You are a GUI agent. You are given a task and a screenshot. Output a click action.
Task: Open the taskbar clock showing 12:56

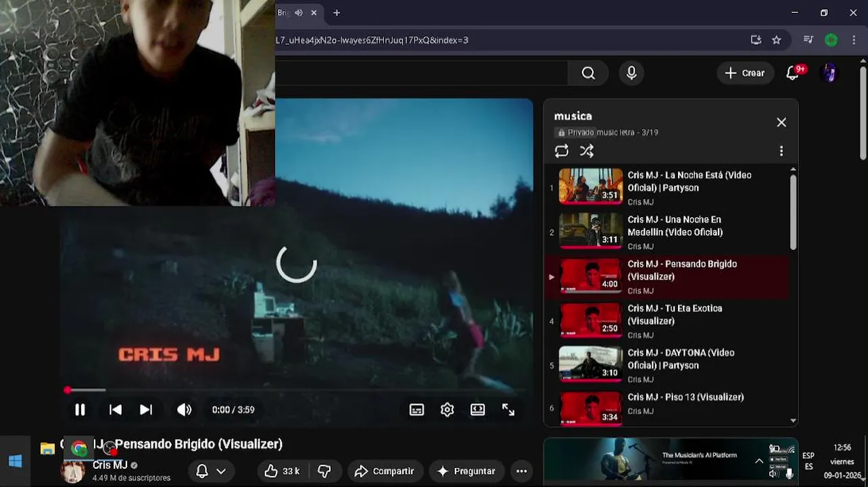pyautogui.click(x=842, y=461)
